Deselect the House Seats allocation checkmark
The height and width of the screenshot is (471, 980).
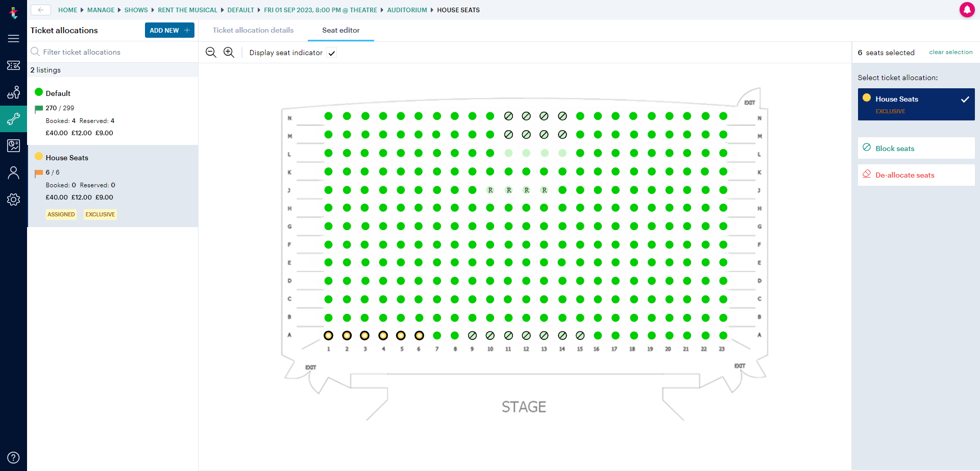pos(964,100)
